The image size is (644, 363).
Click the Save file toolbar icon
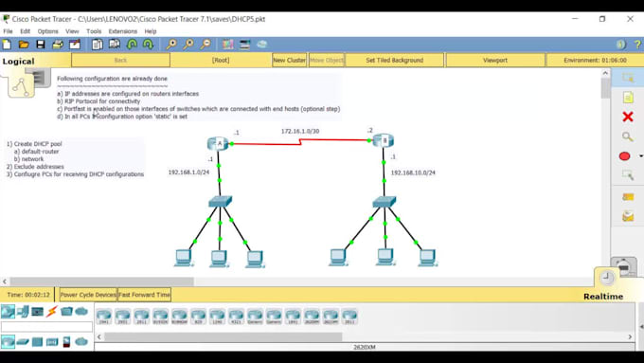tap(40, 45)
